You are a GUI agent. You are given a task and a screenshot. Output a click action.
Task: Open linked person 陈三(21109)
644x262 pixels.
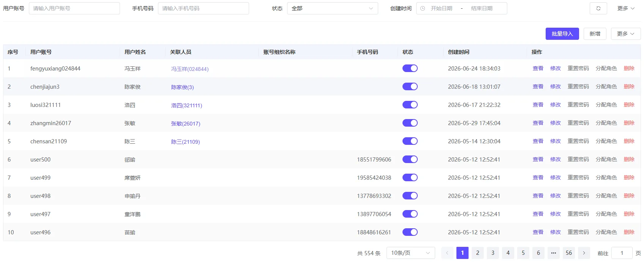185,142
